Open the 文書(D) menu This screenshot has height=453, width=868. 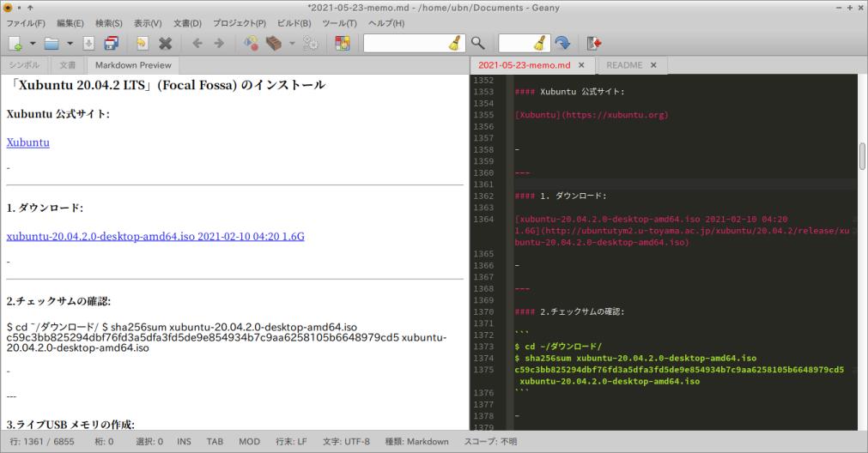188,23
